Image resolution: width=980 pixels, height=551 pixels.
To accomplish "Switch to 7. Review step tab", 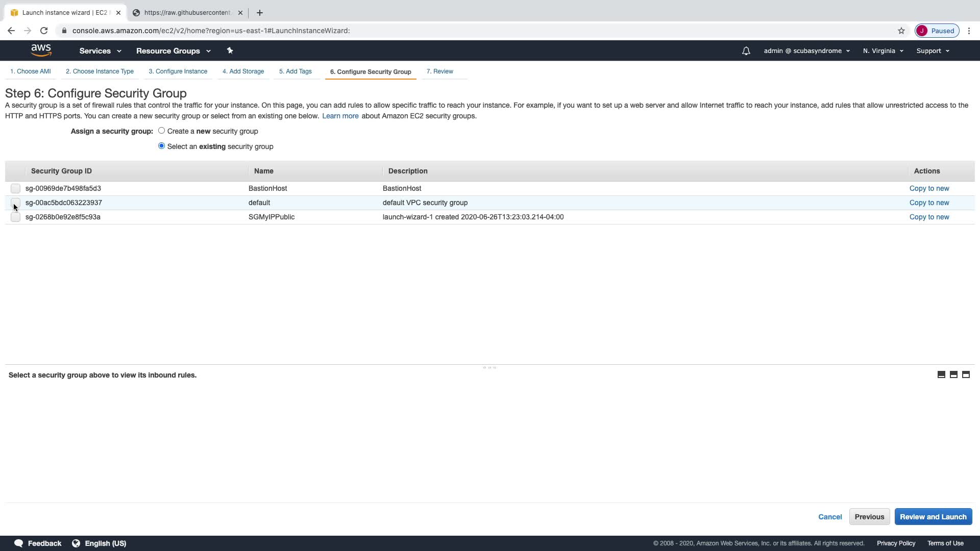I will click(439, 71).
